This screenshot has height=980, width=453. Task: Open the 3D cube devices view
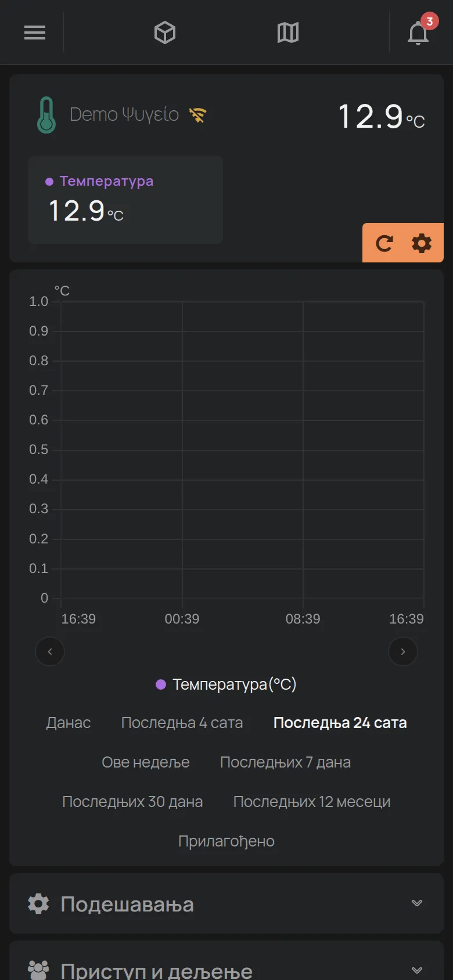[x=165, y=33]
